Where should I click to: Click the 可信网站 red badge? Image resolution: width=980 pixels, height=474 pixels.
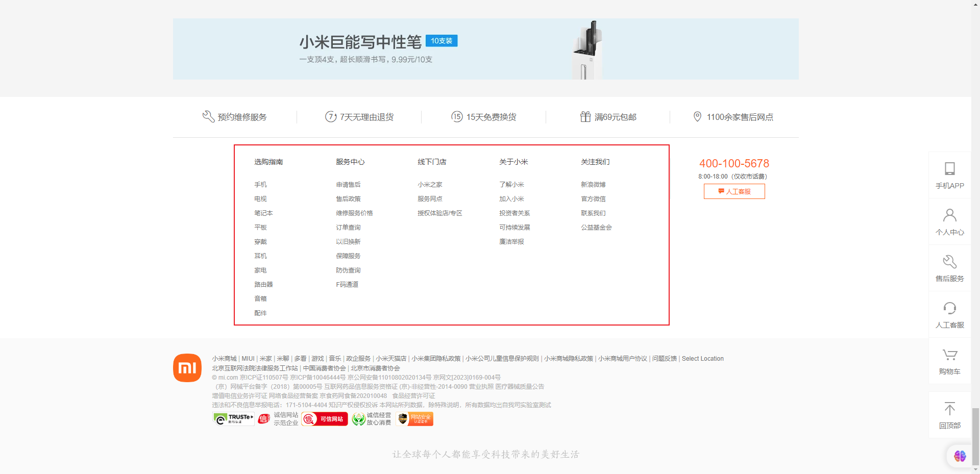[325, 419]
